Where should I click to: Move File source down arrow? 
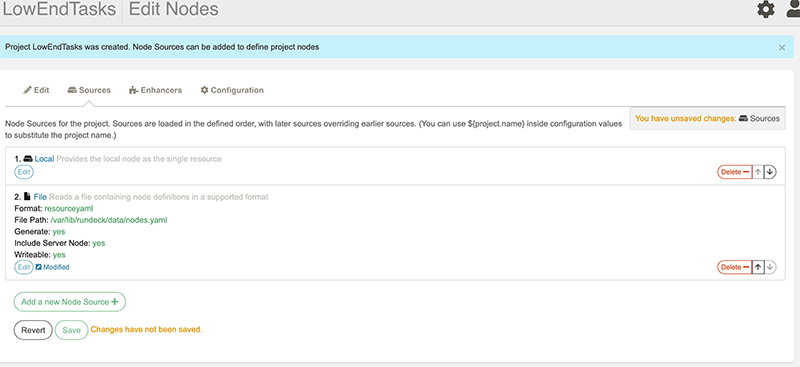tap(770, 267)
